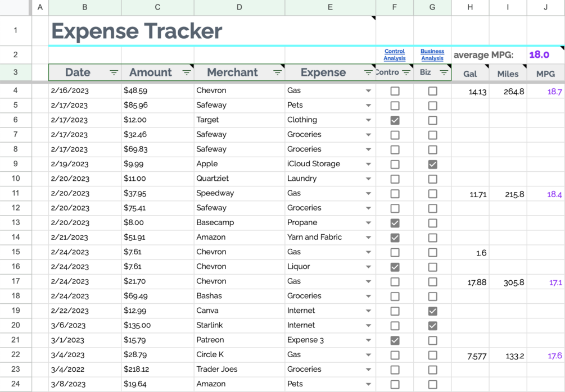
Task: Select the Speedway merchant cell
Action: click(x=239, y=193)
